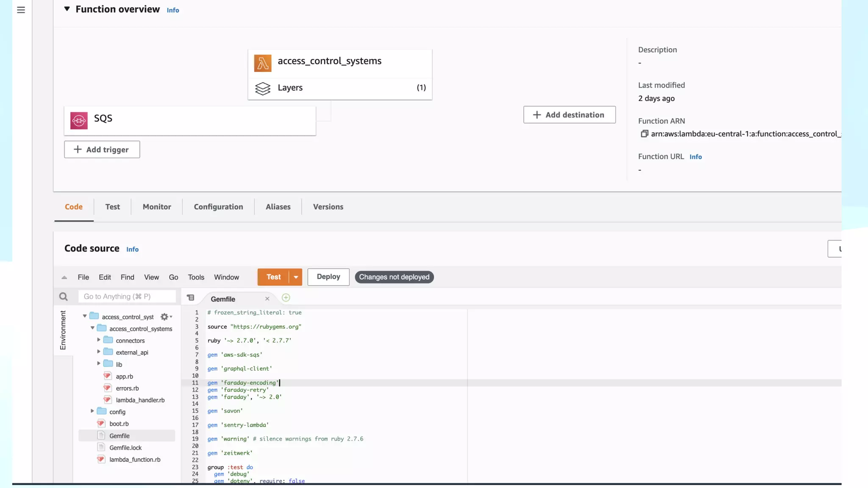Image resolution: width=868 pixels, height=488 pixels.
Task: Switch to the Configuration tab
Action: [218, 207]
